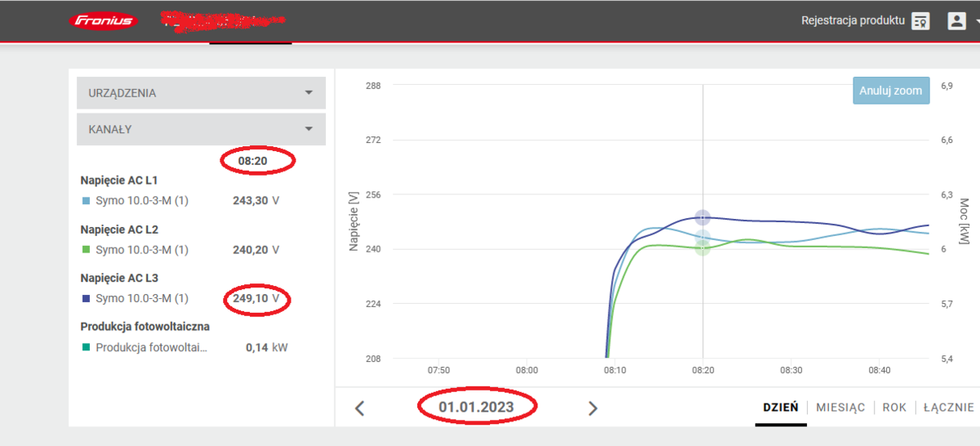Click dark blue L3 legend square
This screenshot has height=446, width=980.
click(x=85, y=298)
